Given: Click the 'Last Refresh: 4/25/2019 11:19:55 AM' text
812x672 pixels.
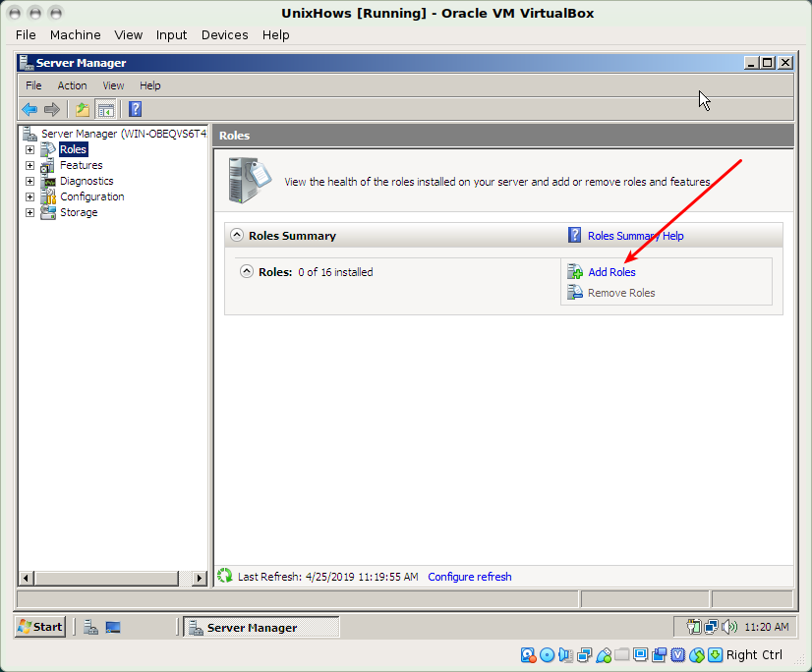Looking at the screenshot, I should pyautogui.click(x=327, y=577).
